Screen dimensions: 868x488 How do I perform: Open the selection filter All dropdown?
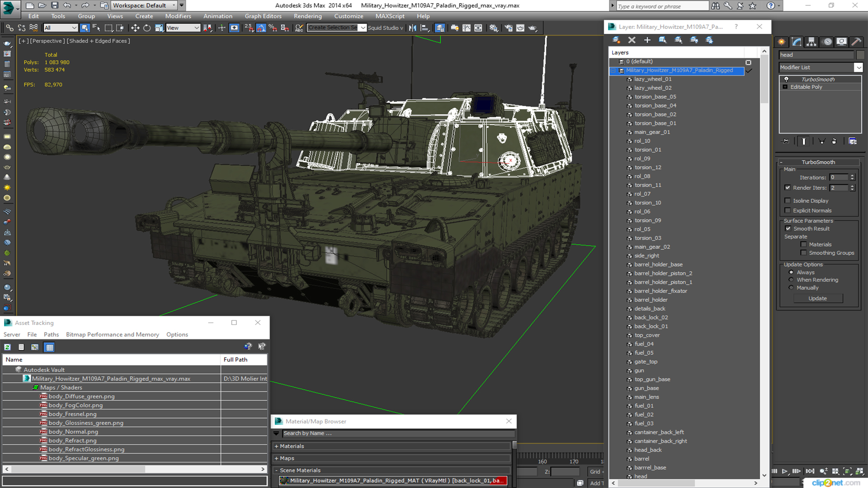(x=61, y=28)
